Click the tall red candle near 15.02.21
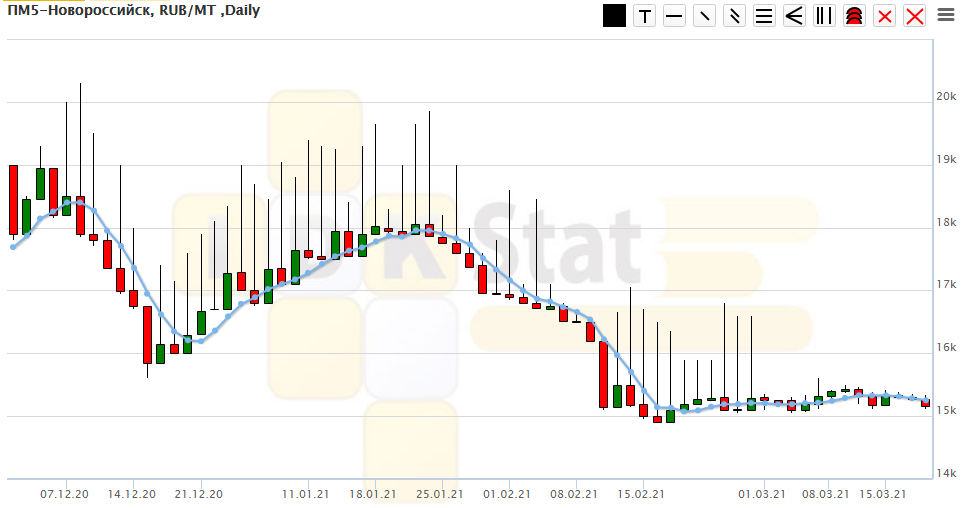This screenshot has width=964, height=508. (x=603, y=375)
